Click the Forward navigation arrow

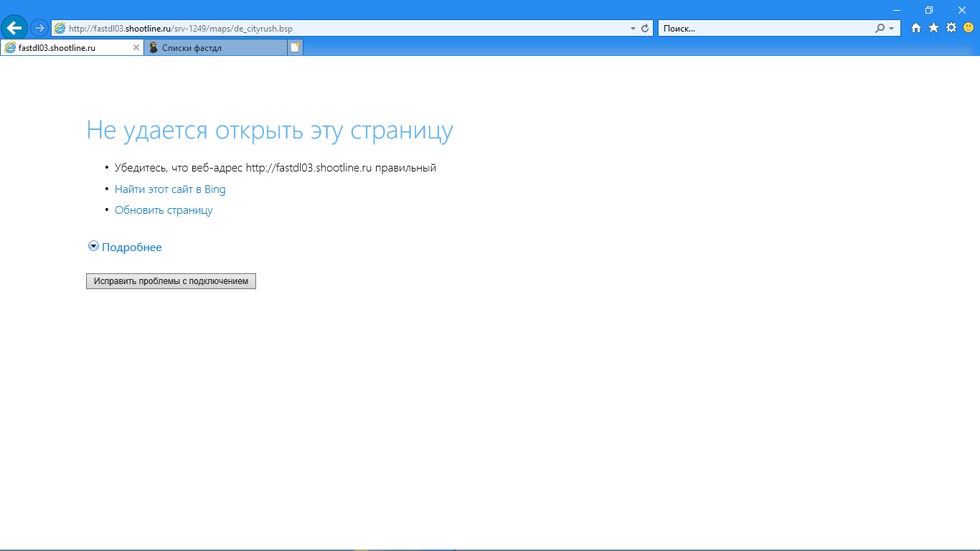pos(39,29)
